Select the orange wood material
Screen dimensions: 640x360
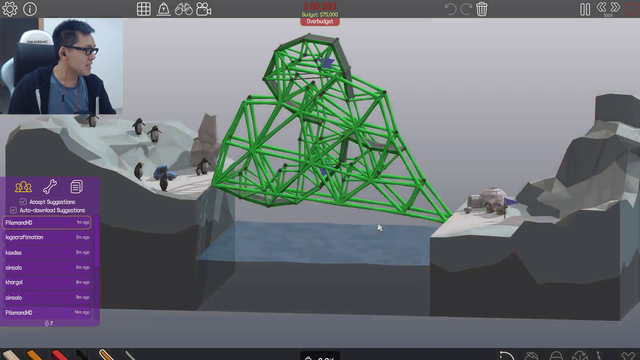[x=34, y=355]
